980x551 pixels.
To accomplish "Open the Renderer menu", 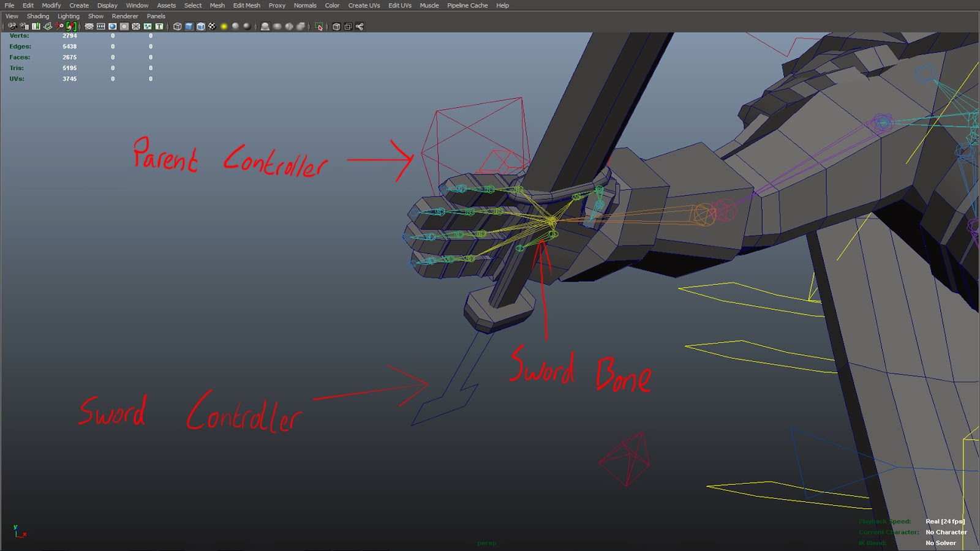I will 125,16.
